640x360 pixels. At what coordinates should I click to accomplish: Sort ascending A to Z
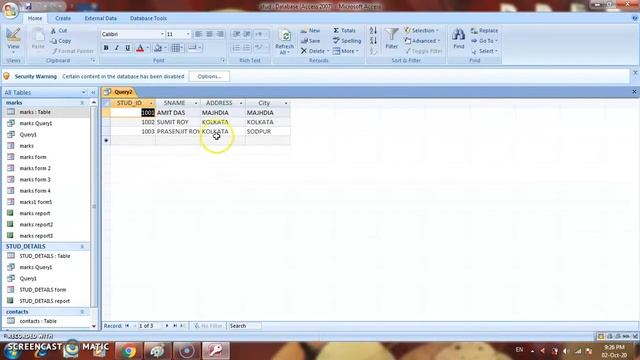373,31
